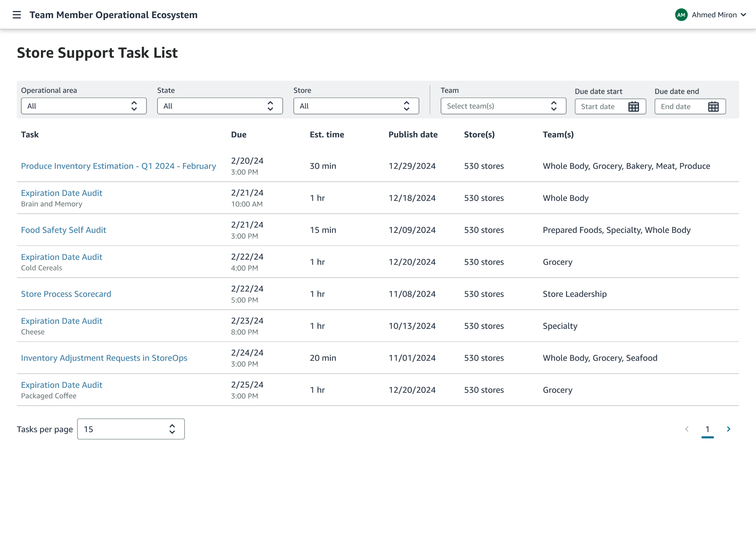The height and width of the screenshot is (537, 756).
Task: Open the State filter dropdown
Action: pyautogui.click(x=220, y=106)
